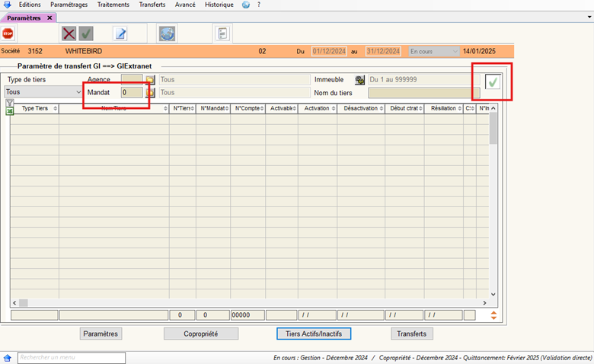Click the Immeuble building selector icon

pyautogui.click(x=360, y=79)
